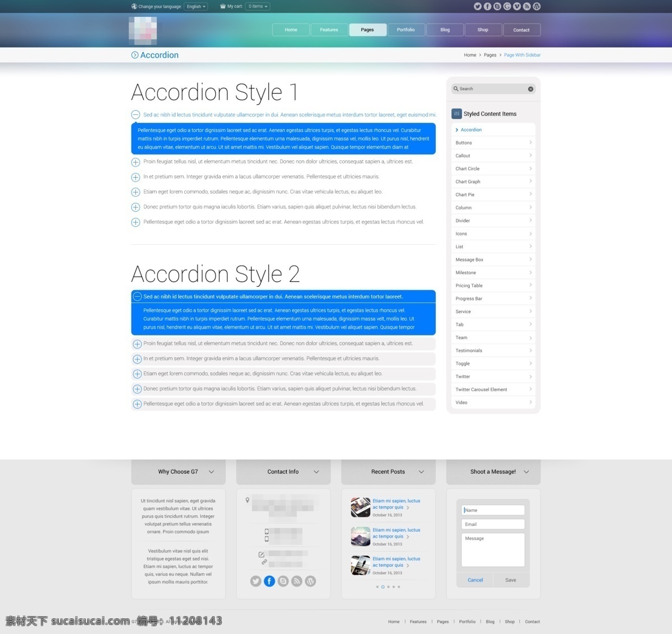Open Shop in the top navigation
Image resolution: width=672 pixels, height=634 pixels.
tap(483, 30)
